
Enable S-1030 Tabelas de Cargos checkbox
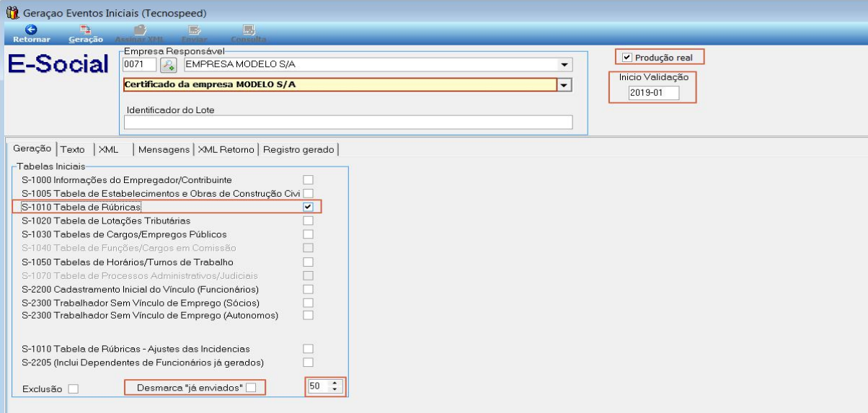pyautogui.click(x=308, y=234)
